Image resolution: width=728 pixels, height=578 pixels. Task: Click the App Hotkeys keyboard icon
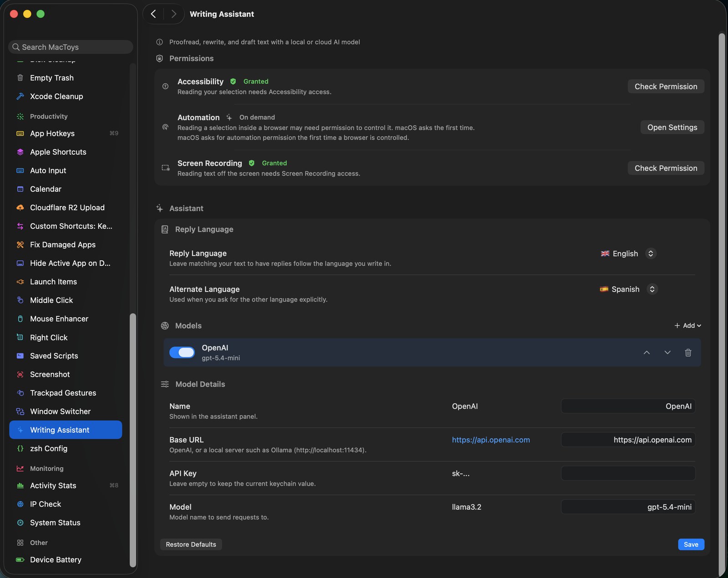[20, 133]
